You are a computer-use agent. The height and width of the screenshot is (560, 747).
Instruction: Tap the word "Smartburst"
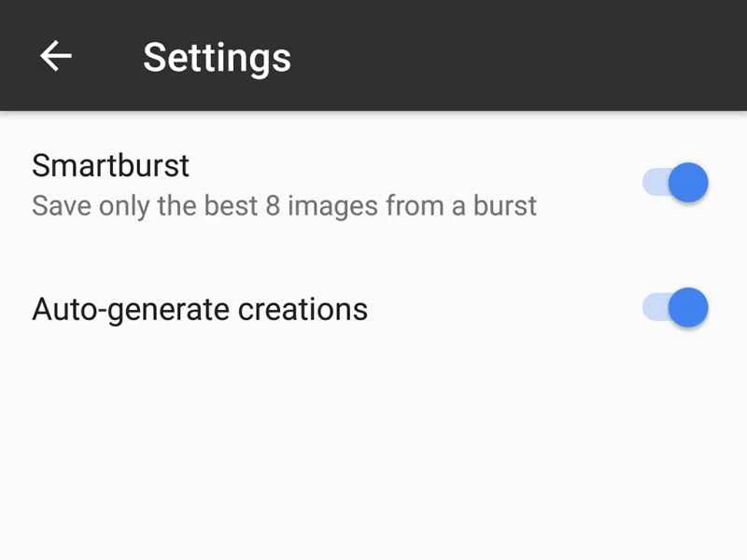(110, 165)
